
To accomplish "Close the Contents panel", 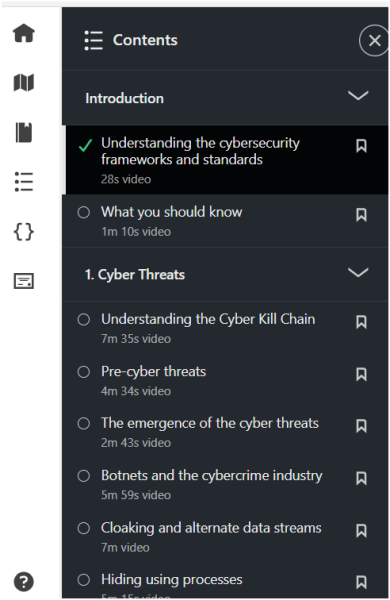I will (x=374, y=40).
